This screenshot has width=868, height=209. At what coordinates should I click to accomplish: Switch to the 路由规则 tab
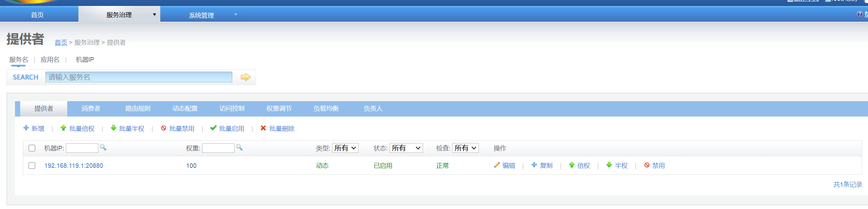tap(138, 109)
